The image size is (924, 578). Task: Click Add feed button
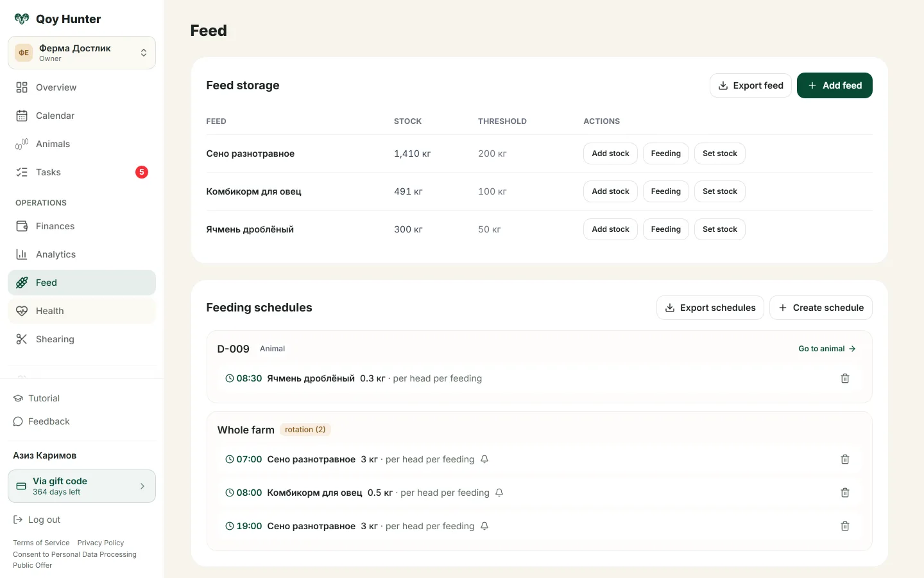tap(835, 85)
